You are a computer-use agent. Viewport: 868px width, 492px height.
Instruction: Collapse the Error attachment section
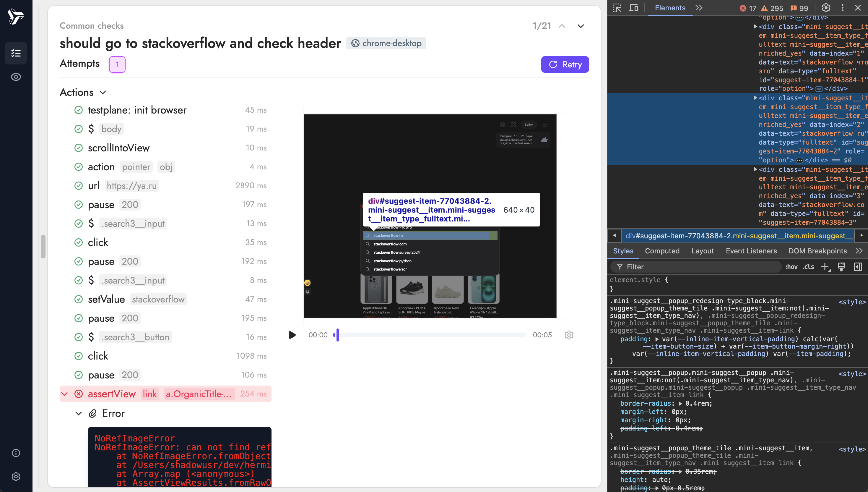79,414
